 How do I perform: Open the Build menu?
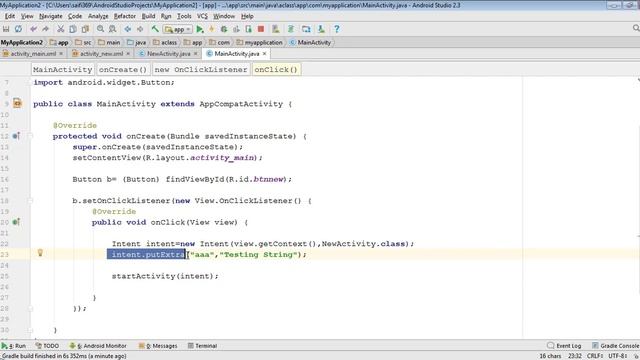pyautogui.click(x=148, y=16)
